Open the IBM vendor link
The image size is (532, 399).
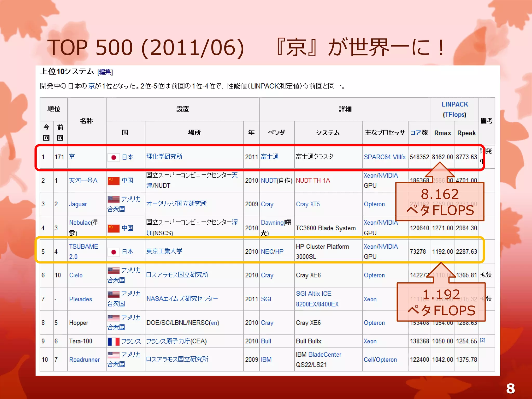pyautogui.click(x=266, y=360)
